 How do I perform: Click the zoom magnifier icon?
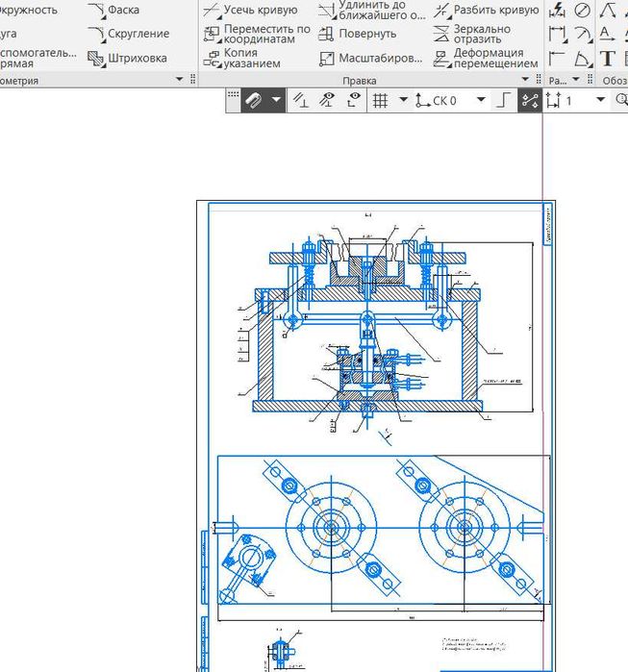tap(621, 100)
